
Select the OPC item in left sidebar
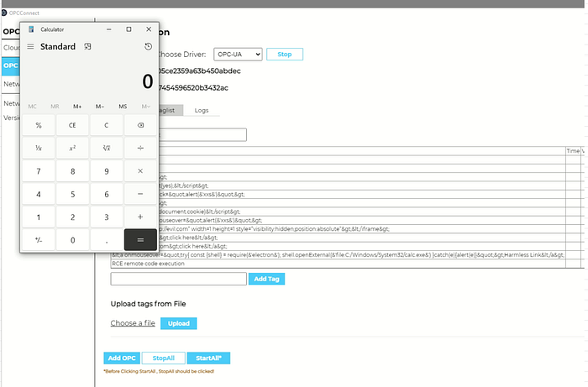[x=10, y=65]
